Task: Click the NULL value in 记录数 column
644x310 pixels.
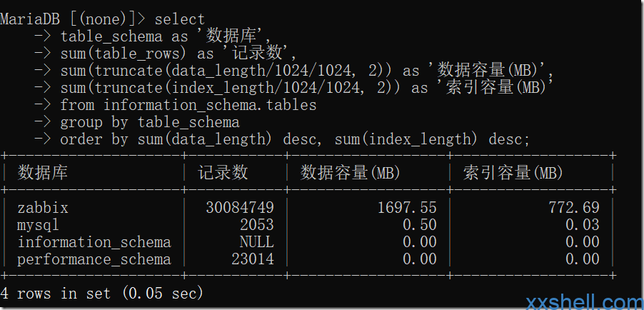Action: [257, 242]
